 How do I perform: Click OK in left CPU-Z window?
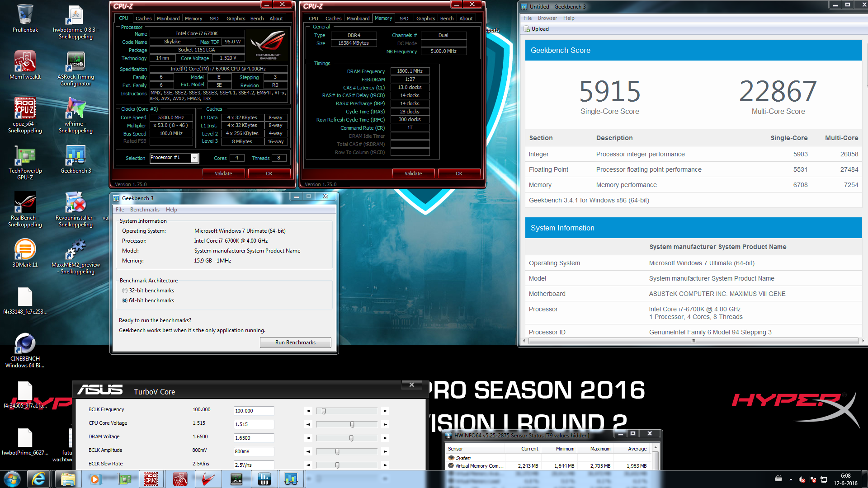point(269,174)
